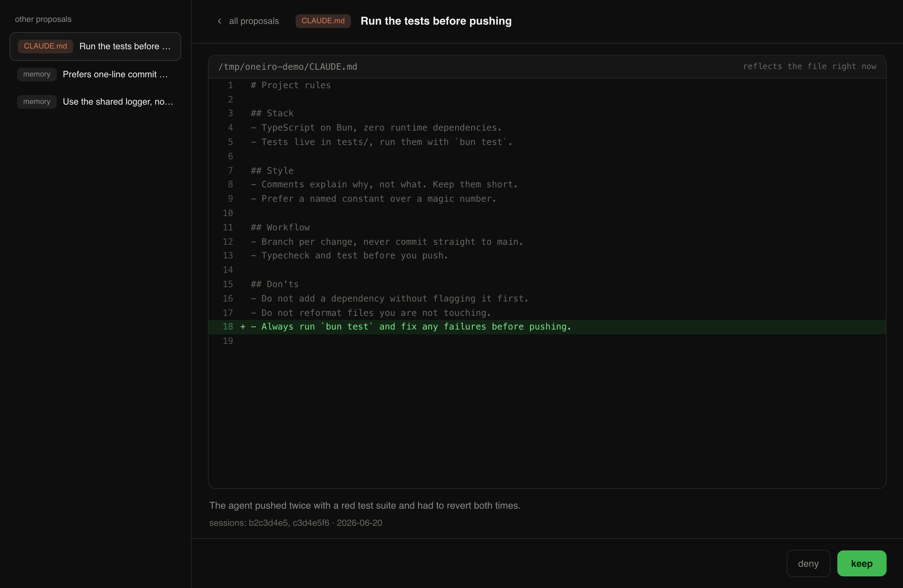Click the 'Tests live in tests/' line

[381, 142]
